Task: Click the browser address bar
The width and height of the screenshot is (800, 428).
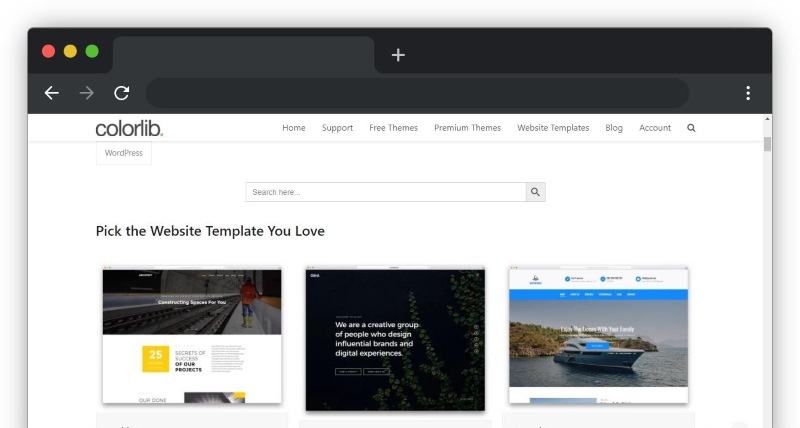Action: (x=417, y=93)
